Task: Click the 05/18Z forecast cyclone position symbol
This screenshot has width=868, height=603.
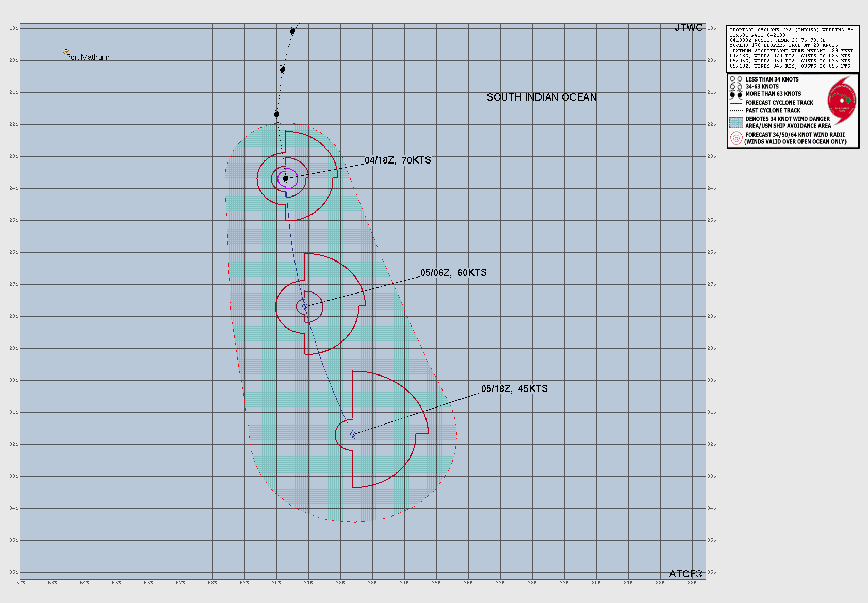Action: 353,434
